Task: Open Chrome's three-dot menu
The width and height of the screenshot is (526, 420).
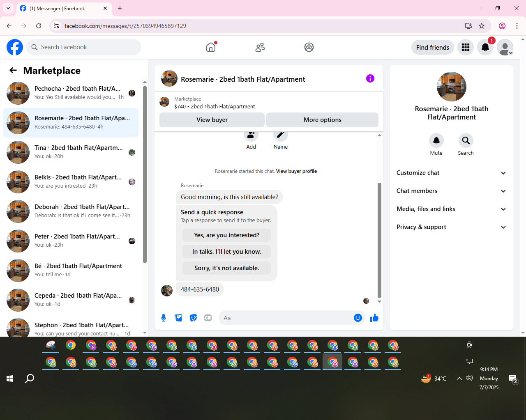Action: (x=517, y=26)
